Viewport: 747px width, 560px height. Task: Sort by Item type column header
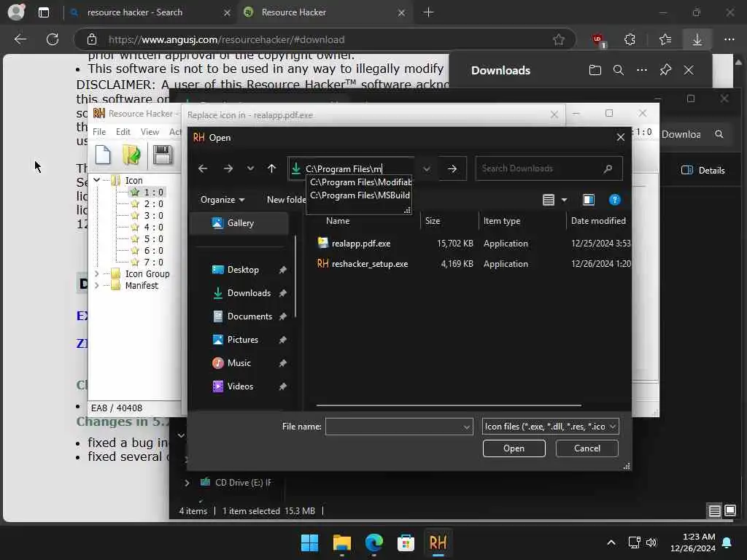tap(502, 221)
